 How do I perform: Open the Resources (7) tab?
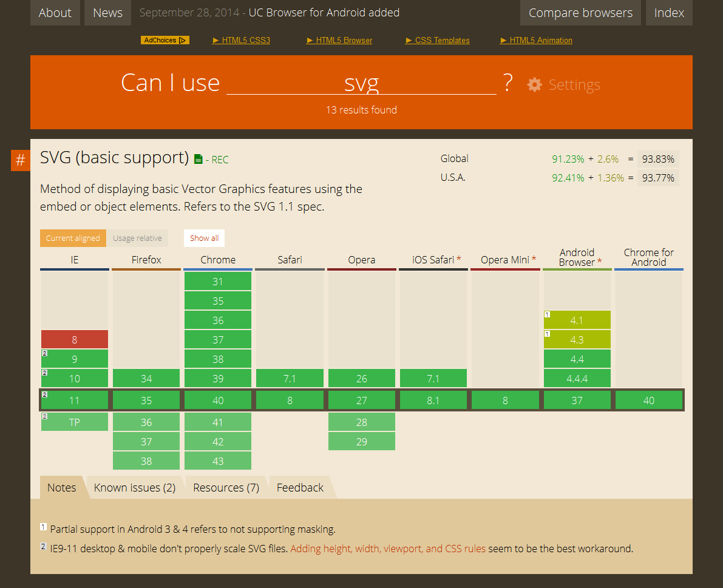coord(226,487)
